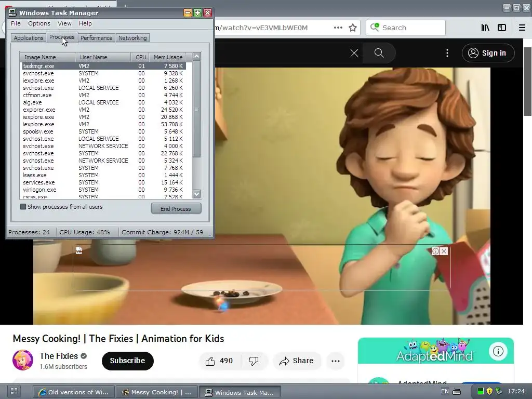Click AdaptedMind banner info circle icon
532x399 pixels.
[498, 351]
